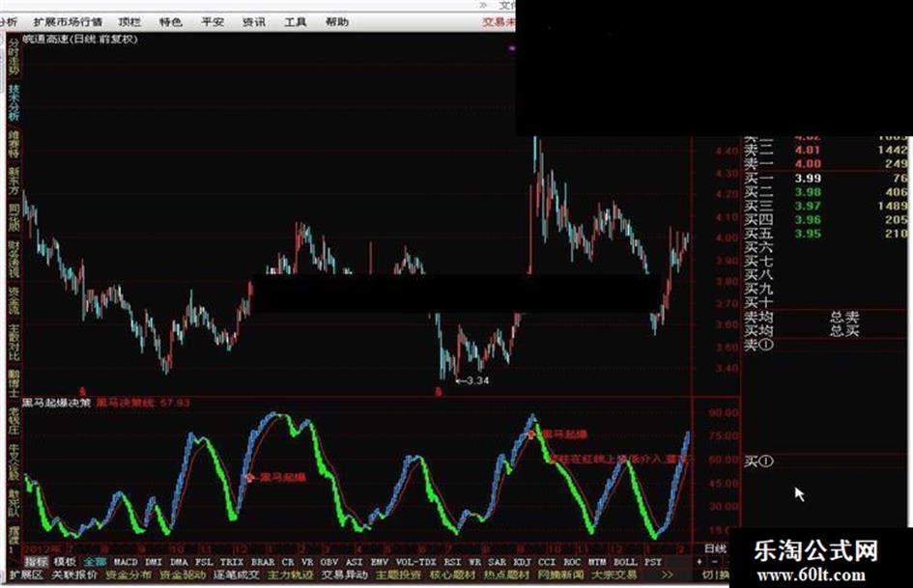
Task: Open the 特色 menu
Action: pyautogui.click(x=171, y=22)
